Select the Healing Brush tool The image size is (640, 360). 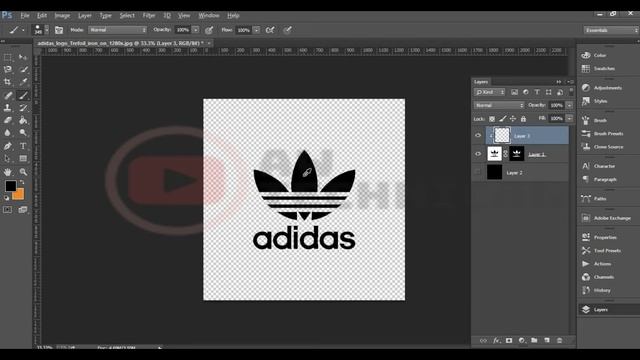click(7, 95)
